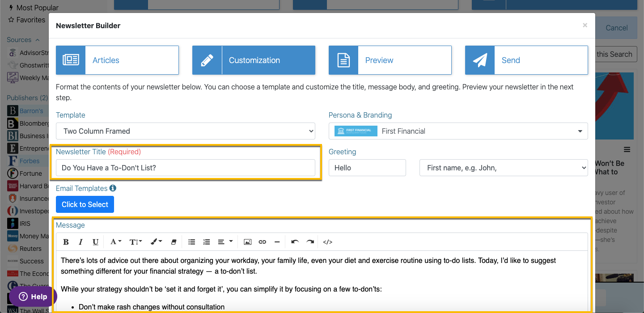The width and height of the screenshot is (644, 313).
Task: Click the info icon next to Email Templates
Action: click(x=113, y=188)
